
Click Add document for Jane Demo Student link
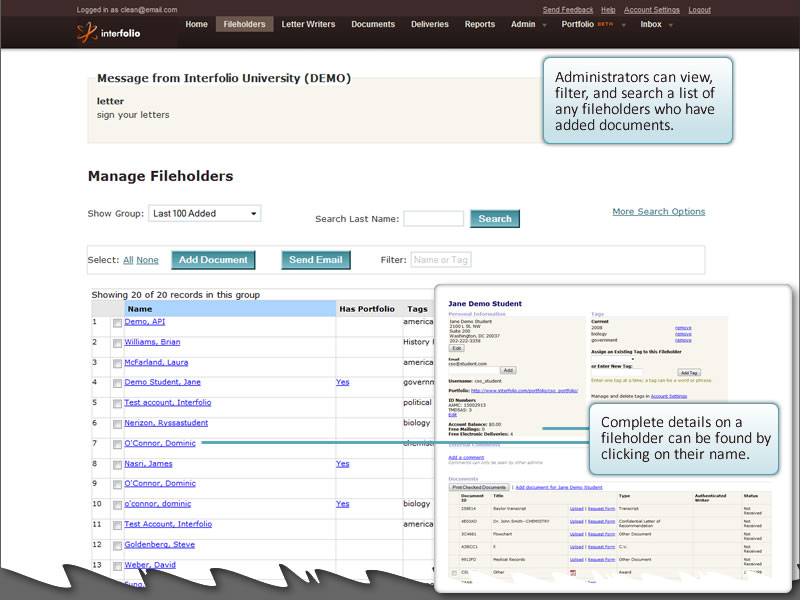point(559,487)
